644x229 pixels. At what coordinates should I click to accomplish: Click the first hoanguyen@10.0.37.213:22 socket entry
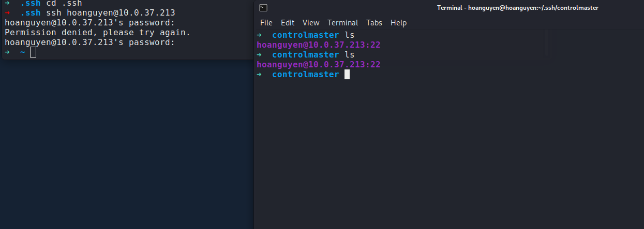(x=319, y=45)
